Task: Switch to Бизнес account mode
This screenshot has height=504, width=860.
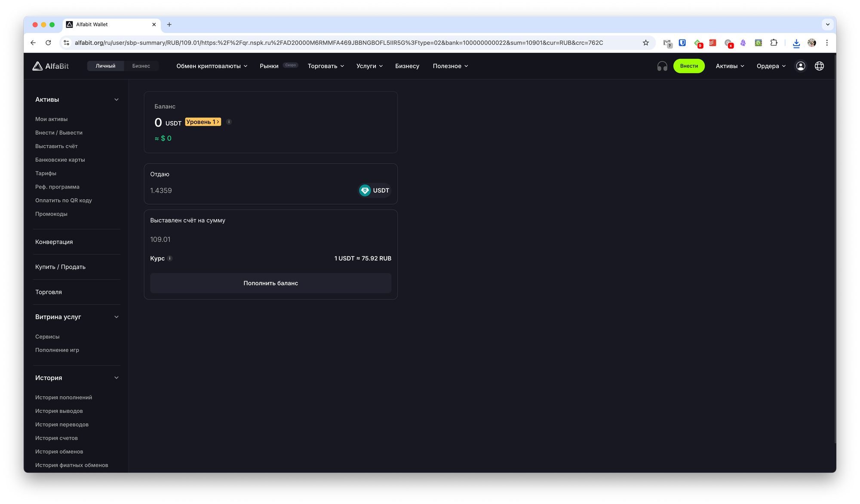Action: [141, 66]
